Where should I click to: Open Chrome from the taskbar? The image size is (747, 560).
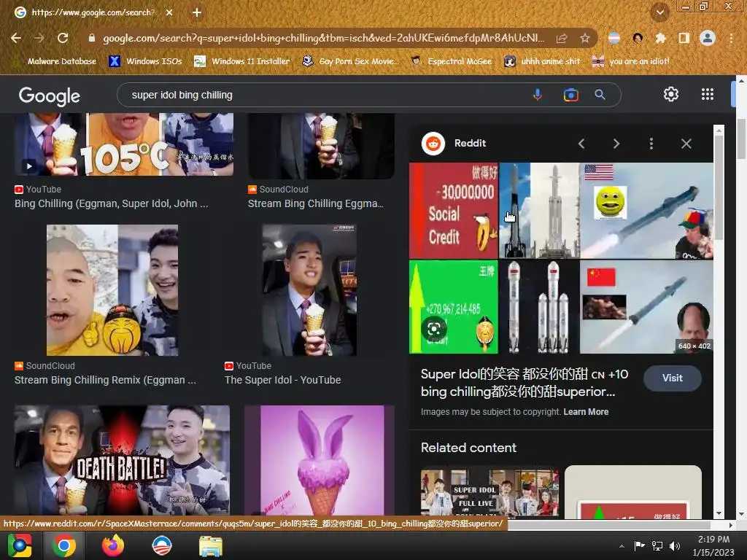click(x=64, y=545)
